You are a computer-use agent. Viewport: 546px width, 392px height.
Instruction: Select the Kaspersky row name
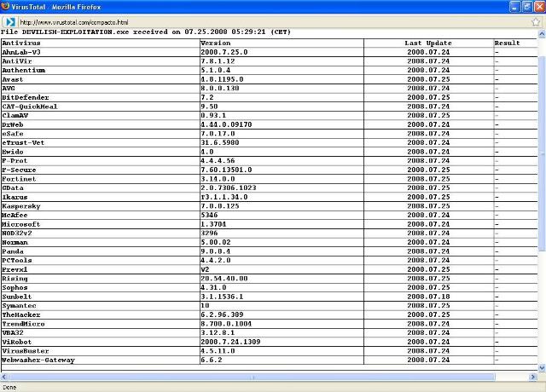click(x=21, y=206)
